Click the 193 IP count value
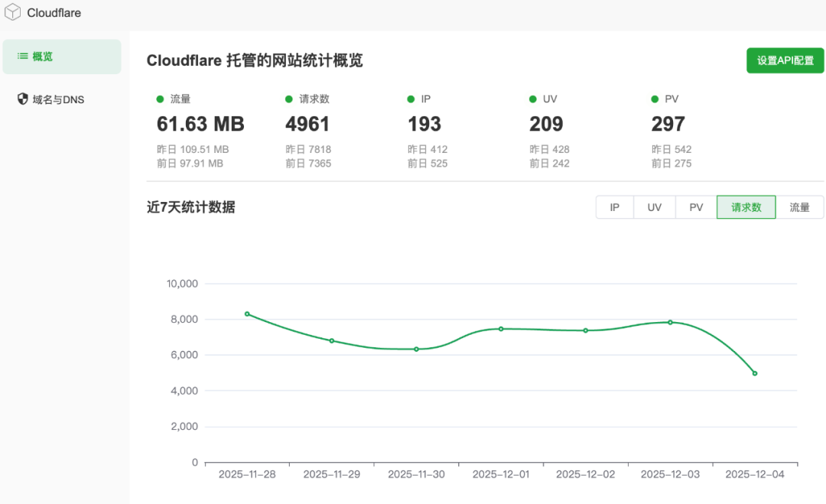The image size is (826, 504). pyautogui.click(x=424, y=125)
